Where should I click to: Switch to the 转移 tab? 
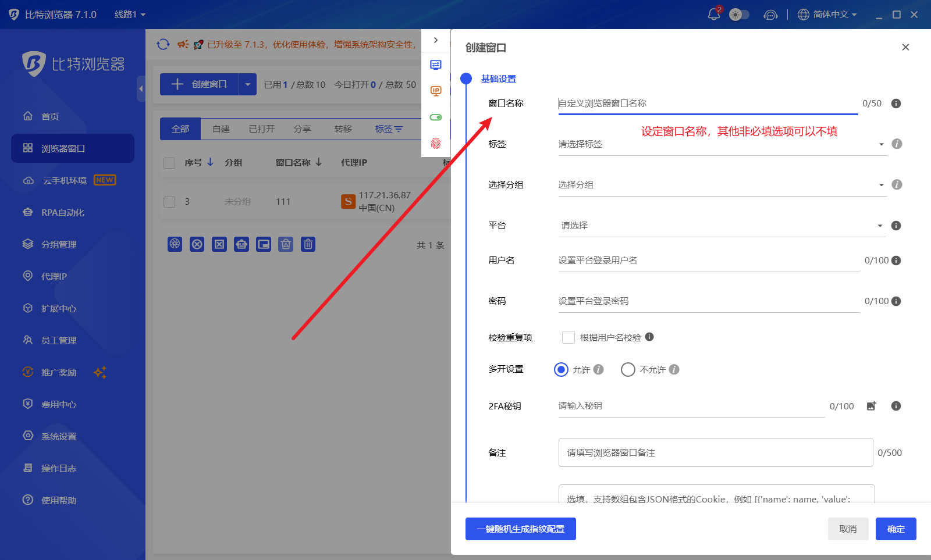[343, 129]
